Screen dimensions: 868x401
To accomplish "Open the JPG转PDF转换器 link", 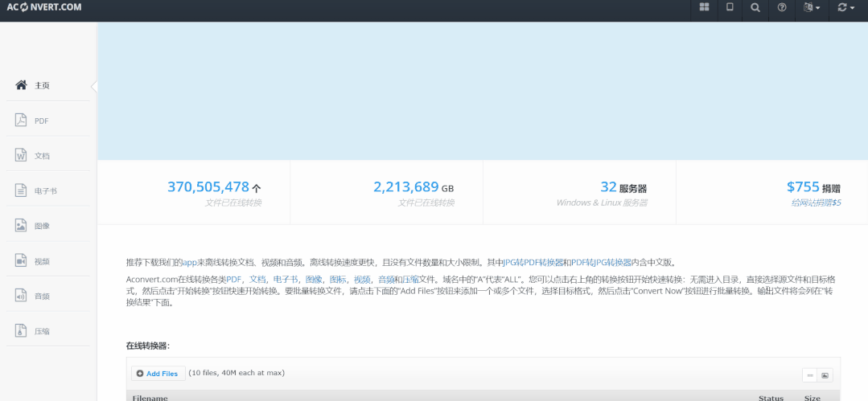I will pyautogui.click(x=533, y=262).
